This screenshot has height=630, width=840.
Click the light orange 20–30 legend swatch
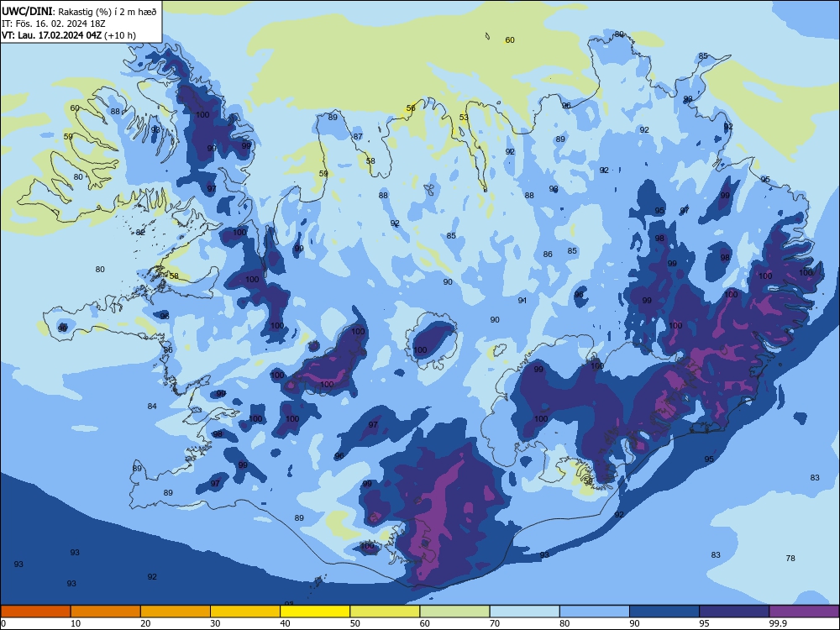[x=176, y=612]
